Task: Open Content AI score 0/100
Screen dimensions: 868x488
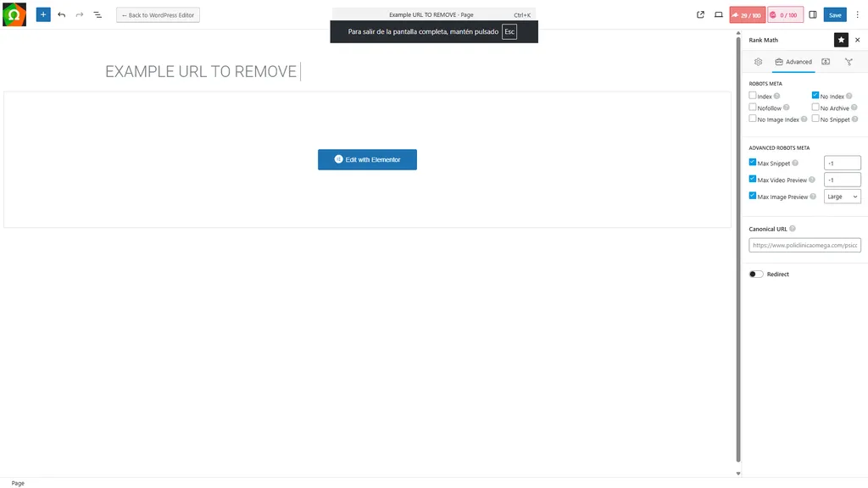Action: click(x=785, y=15)
